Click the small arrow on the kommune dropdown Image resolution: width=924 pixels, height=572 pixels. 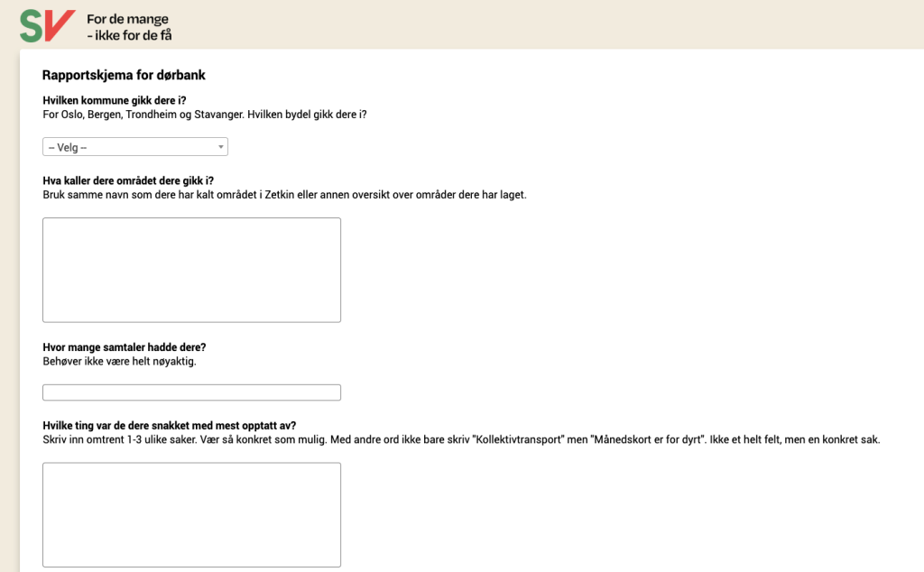[220, 147]
